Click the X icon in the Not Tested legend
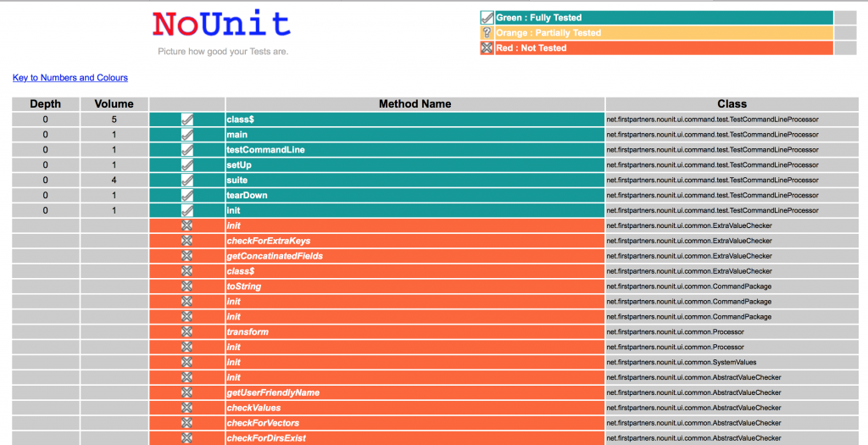 pos(487,48)
